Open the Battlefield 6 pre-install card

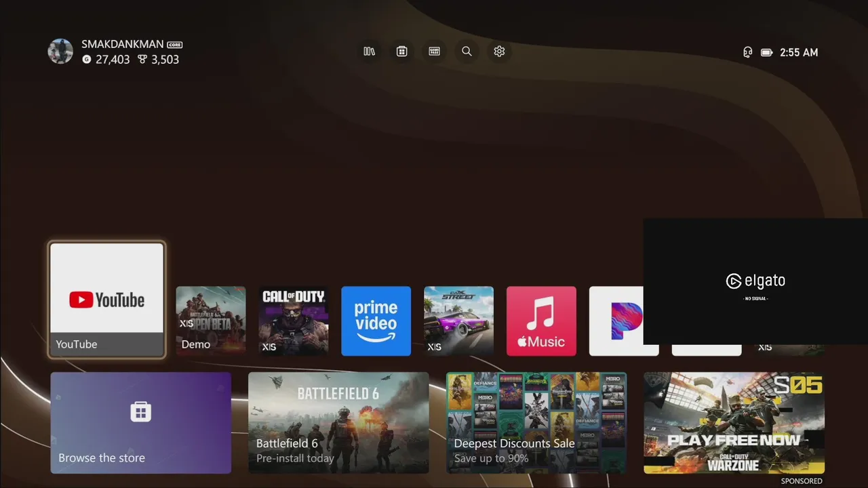[x=338, y=423]
